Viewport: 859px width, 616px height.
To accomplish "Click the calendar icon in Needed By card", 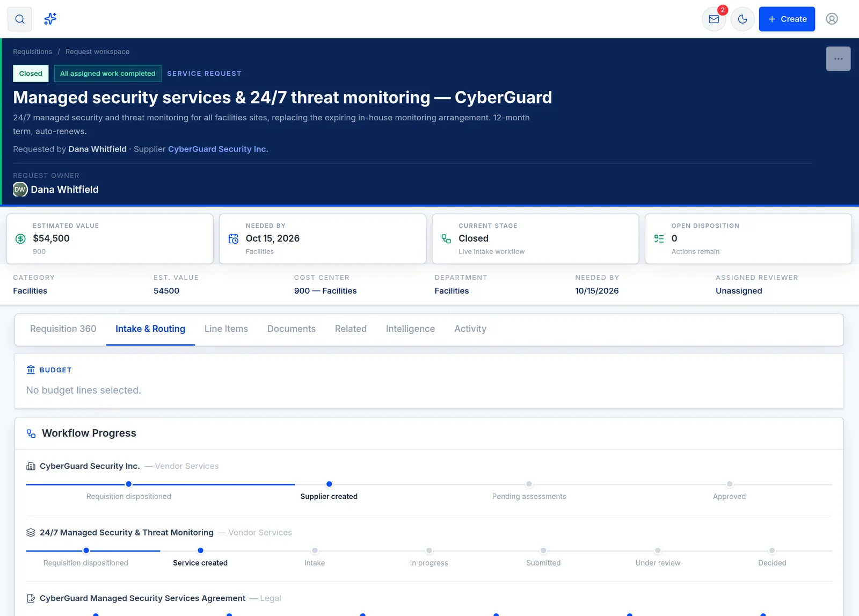I will [x=234, y=239].
